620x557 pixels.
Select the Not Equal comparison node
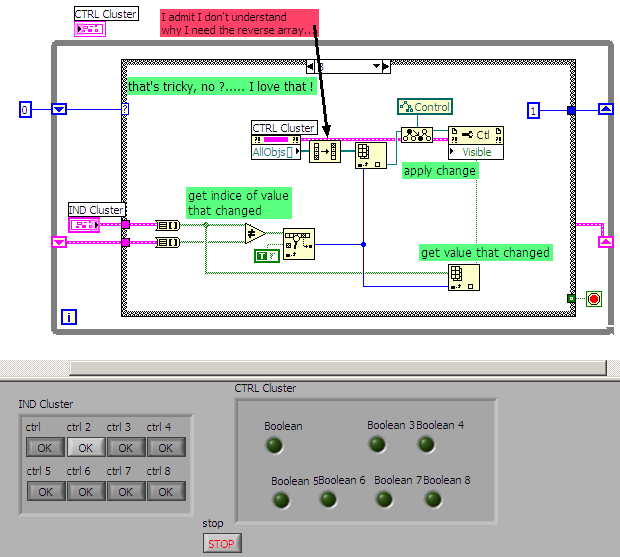pos(255,234)
